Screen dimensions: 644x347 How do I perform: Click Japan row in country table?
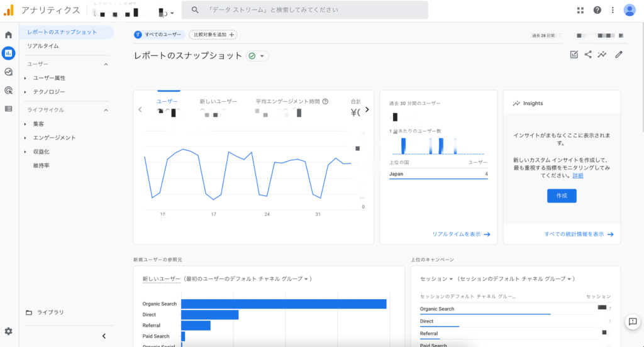click(x=438, y=174)
